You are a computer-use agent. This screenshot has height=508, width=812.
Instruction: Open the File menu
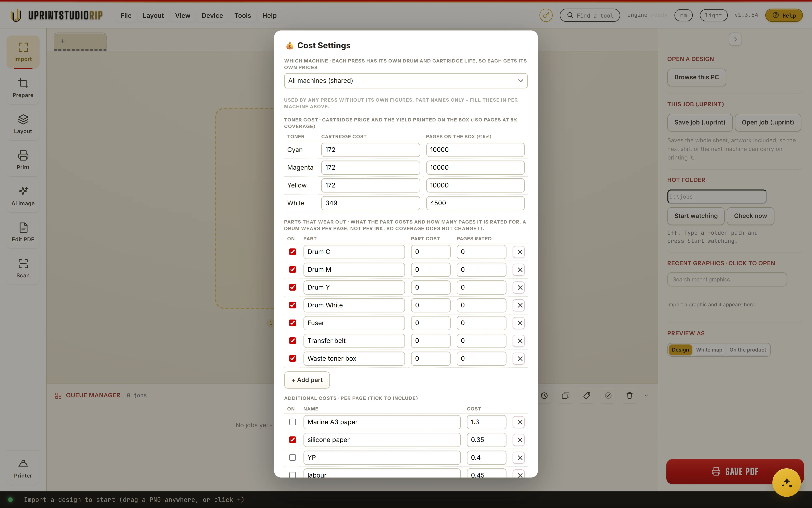coord(126,15)
